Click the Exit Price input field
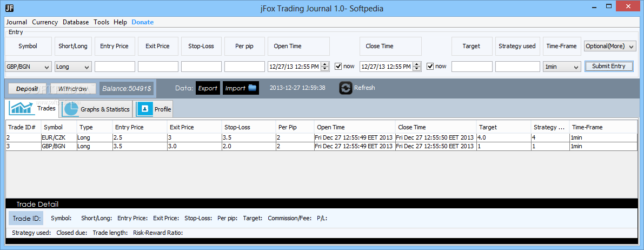Image resolution: width=644 pixels, height=250 pixels. (x=158, y=67)
